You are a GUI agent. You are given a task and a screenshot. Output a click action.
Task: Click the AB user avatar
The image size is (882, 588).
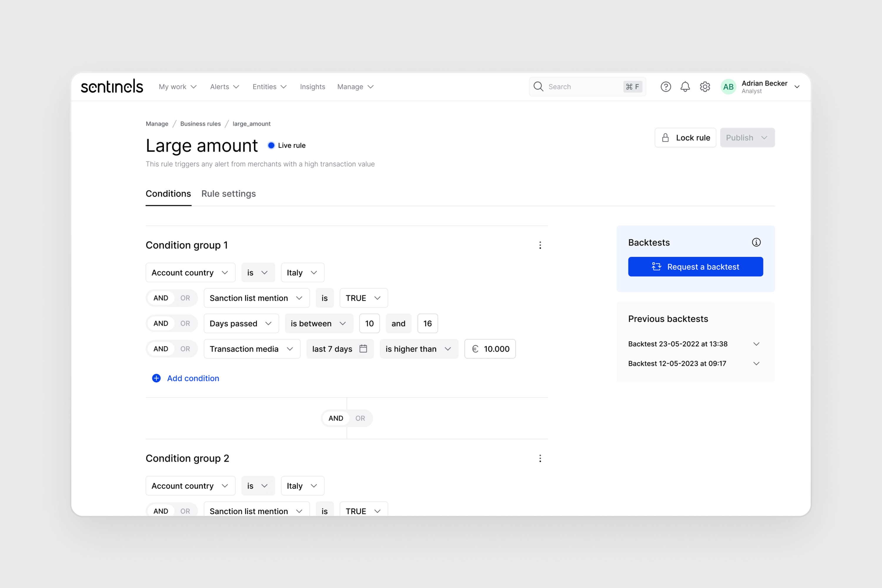728,87
